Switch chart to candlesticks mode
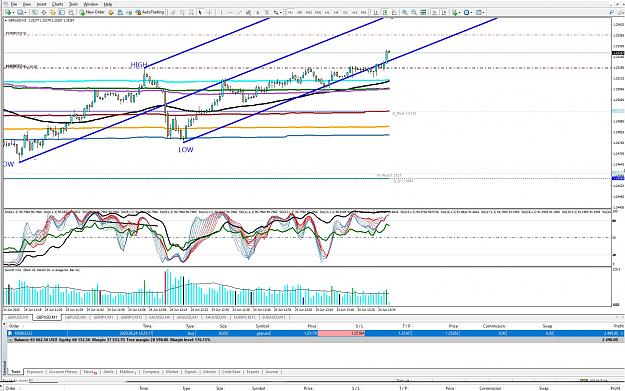 coord(385,12)
